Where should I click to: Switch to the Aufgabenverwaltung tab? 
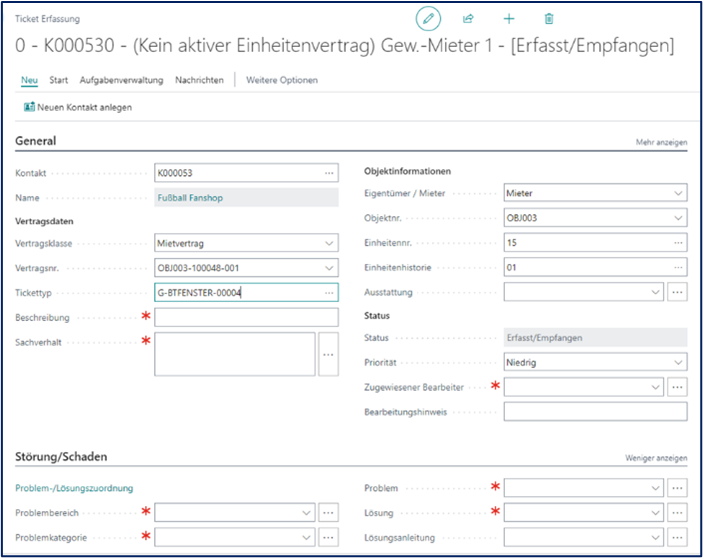click(x=121, y=80)
